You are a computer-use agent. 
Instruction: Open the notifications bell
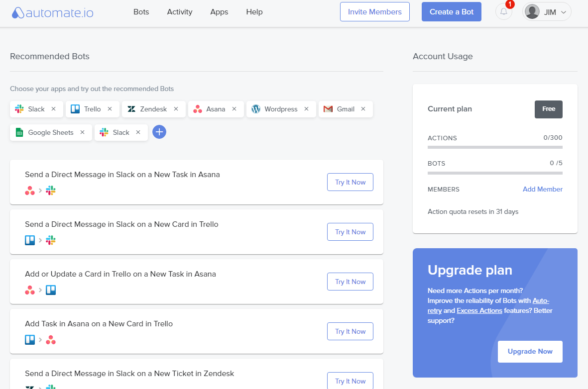504,11
